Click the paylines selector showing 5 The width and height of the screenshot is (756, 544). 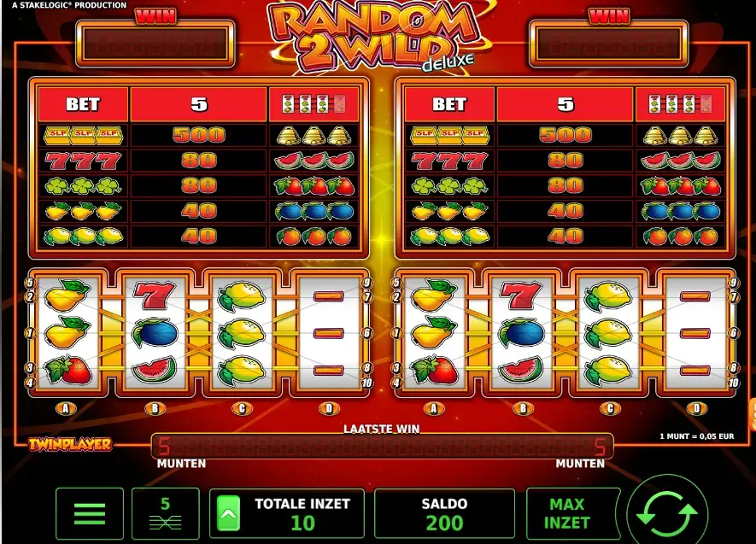[x=166, y=513]
